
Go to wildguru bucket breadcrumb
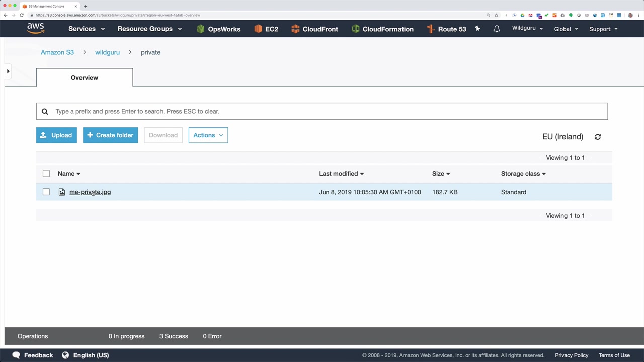(x=107, y=52)
